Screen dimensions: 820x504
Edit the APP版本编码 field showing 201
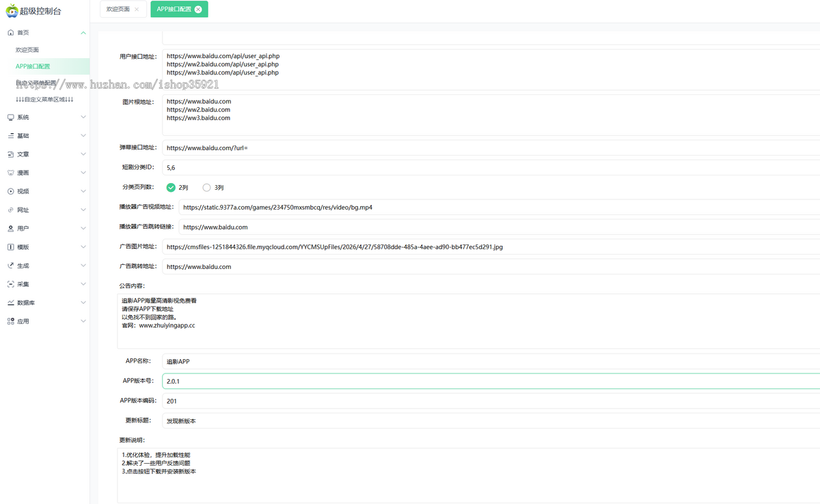coord(491,401)
